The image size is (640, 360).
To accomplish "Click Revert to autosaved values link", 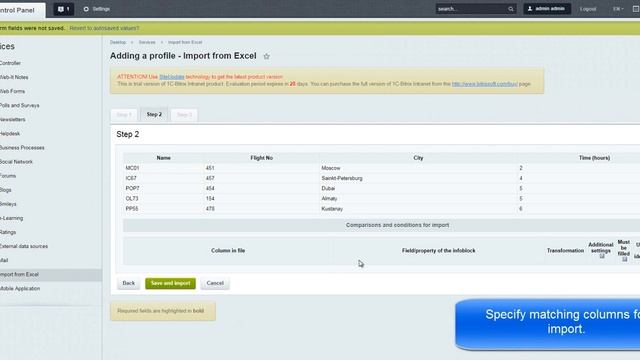I will coord(104,28).
